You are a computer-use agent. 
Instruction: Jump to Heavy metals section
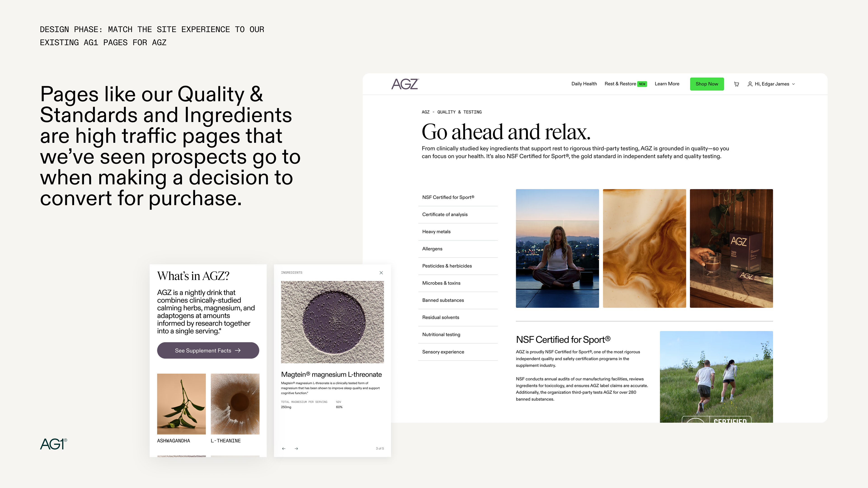436,232
